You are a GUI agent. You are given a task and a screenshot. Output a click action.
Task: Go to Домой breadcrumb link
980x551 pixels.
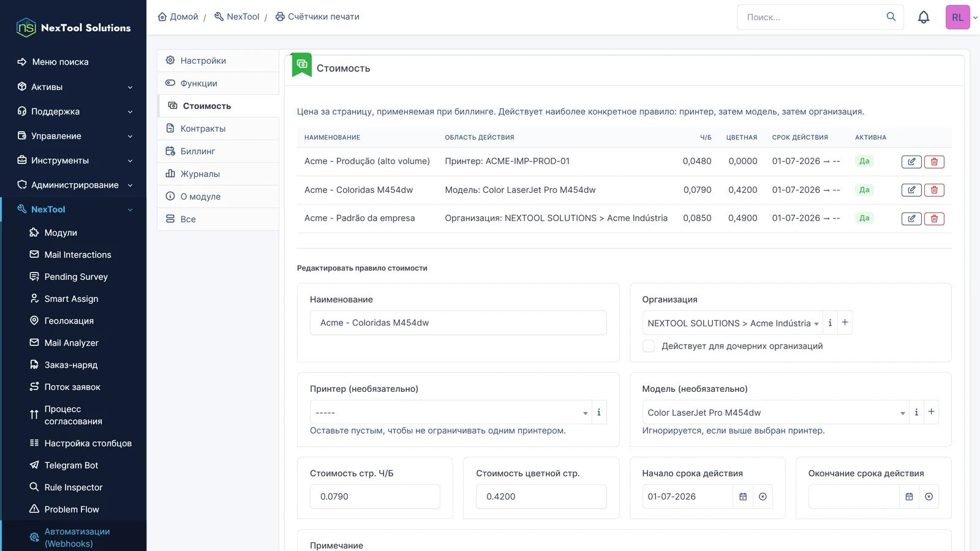178,17
